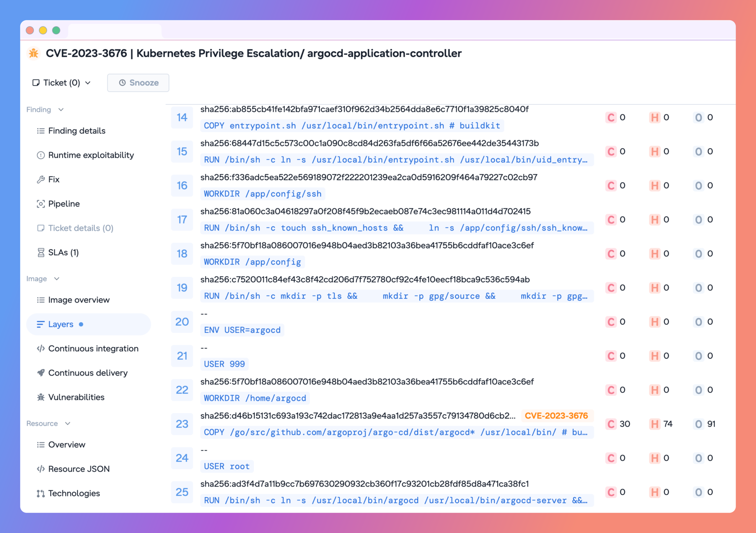756x533 pixels.
Task: Click the Snooze button
Action: 138,83
